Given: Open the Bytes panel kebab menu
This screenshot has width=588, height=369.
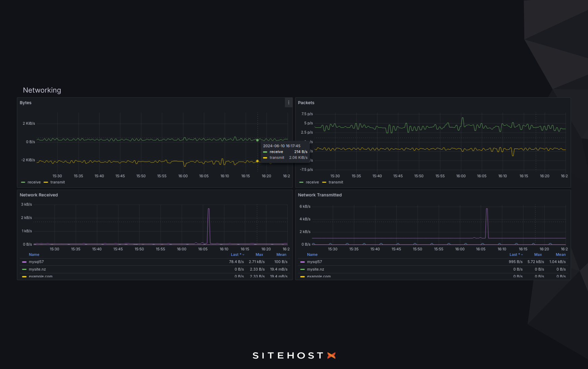Looking at the screenshot, I should 288,102.
